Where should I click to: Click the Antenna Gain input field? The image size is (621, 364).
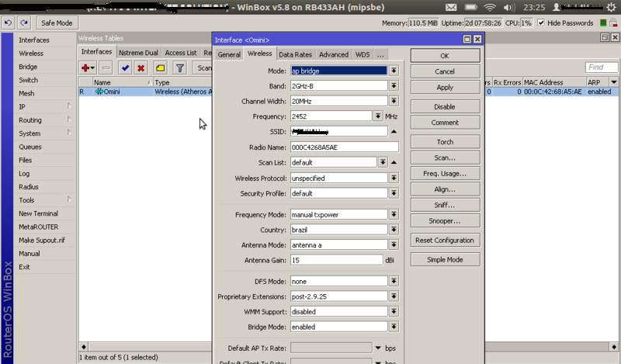(x=336, y=260)
